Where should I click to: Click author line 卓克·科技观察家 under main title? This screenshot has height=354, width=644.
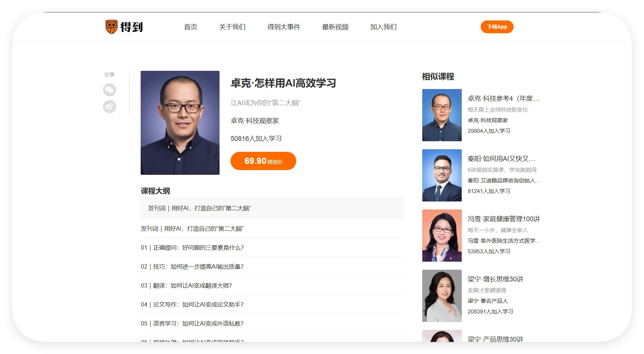click(255, 121)
